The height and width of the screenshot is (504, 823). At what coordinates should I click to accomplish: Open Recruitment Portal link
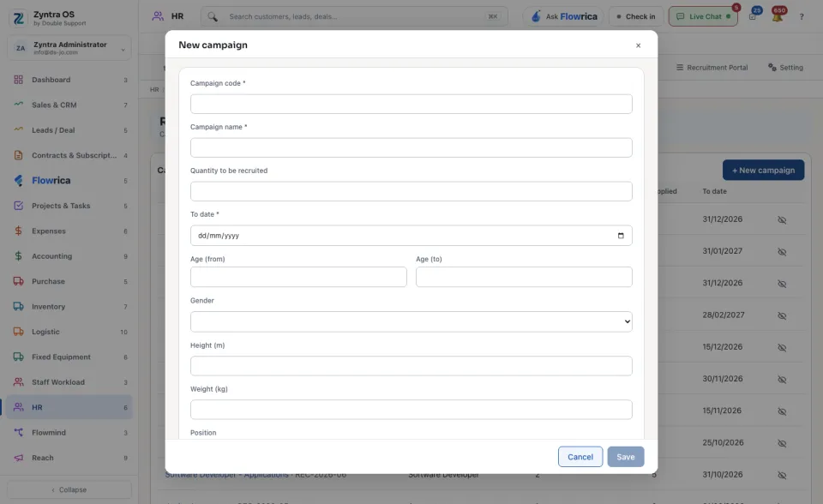[x=712, y=67]
